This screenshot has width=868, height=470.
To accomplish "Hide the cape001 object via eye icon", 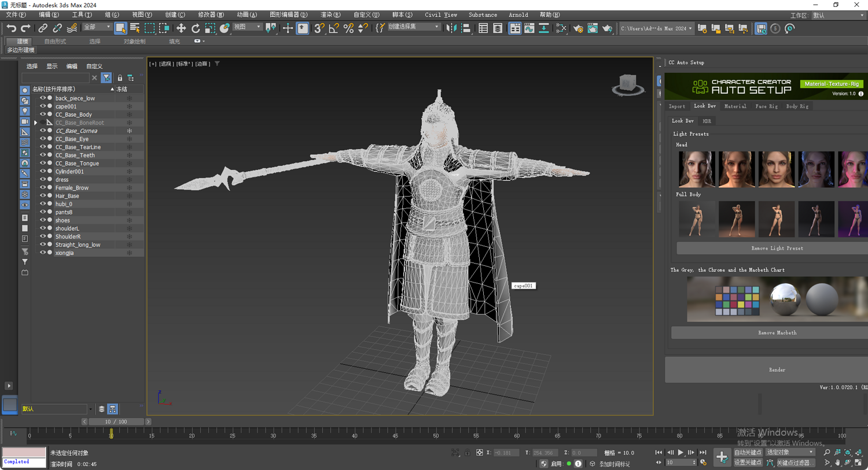I will [x=42, y=106].
